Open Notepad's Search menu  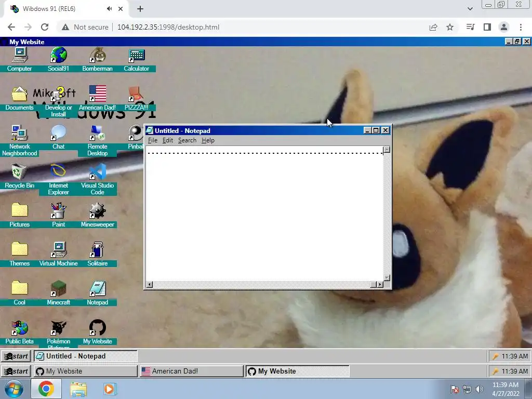(187, 140)
